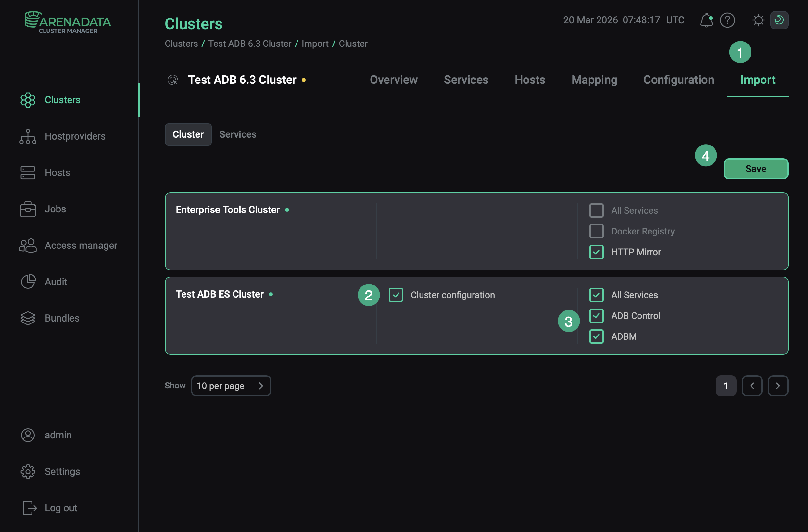Open the Clusters section in the sidebar
The image size is (808, 532).
point(62,100)
